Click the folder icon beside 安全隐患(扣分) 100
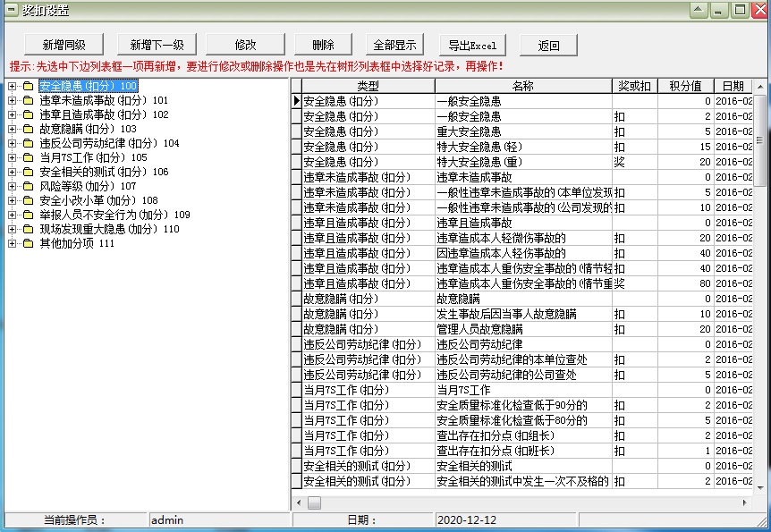This screenshot has width=771, height=532. pos(28,87)
